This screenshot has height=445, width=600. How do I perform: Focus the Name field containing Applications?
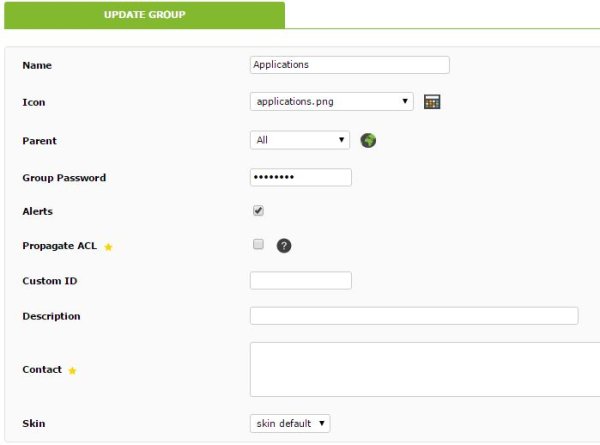pyautogui.click(x=350, y=65)
